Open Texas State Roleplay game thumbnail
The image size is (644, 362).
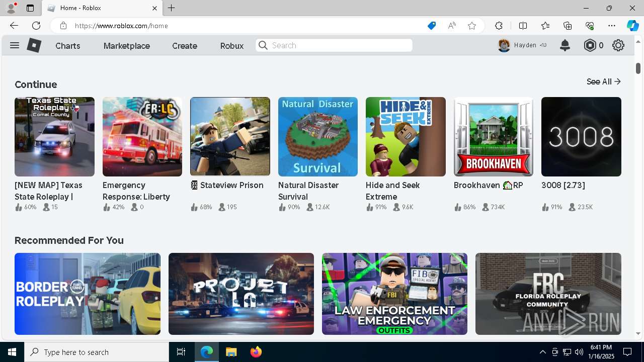click(x=54, y=137)
